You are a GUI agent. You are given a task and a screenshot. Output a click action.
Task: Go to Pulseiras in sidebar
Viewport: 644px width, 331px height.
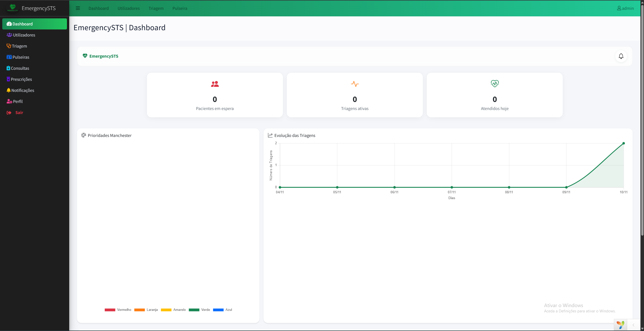pos(21,57)
